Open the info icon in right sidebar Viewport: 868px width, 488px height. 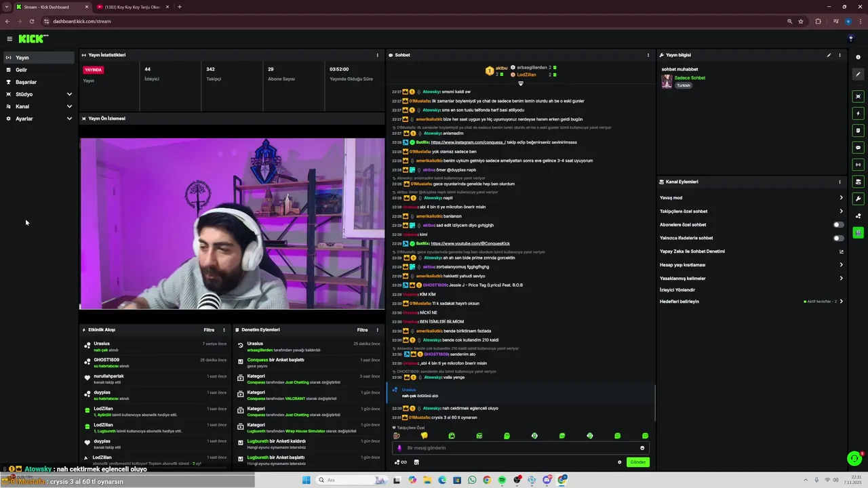(858, 57)
